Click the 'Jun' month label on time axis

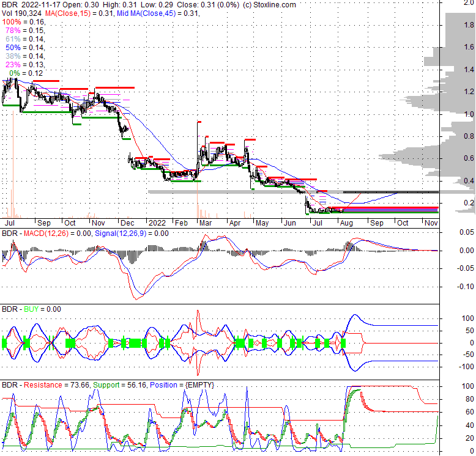pyautogui.click(x=289, y=223)
